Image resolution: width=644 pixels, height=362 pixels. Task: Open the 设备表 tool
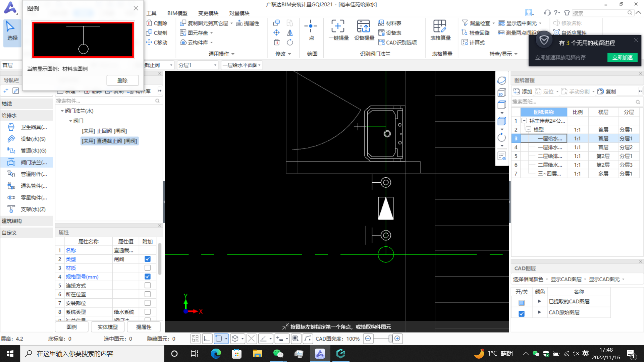[x=389, y=33]
